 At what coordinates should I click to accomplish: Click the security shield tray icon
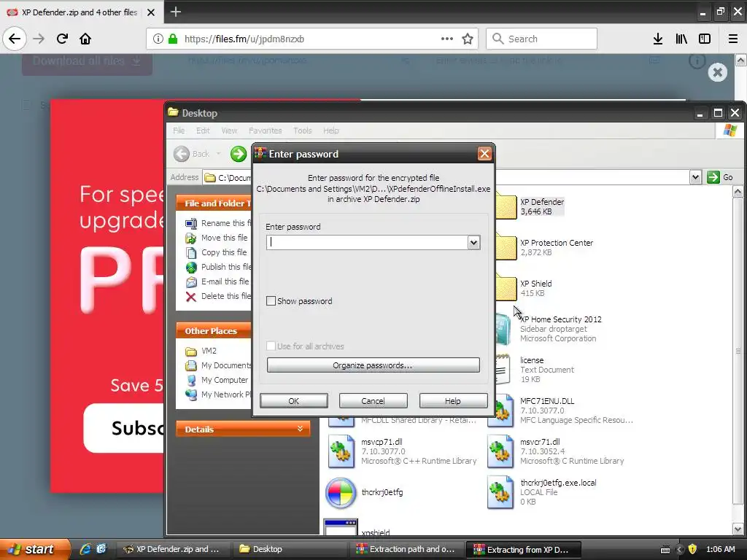(692, 549)
